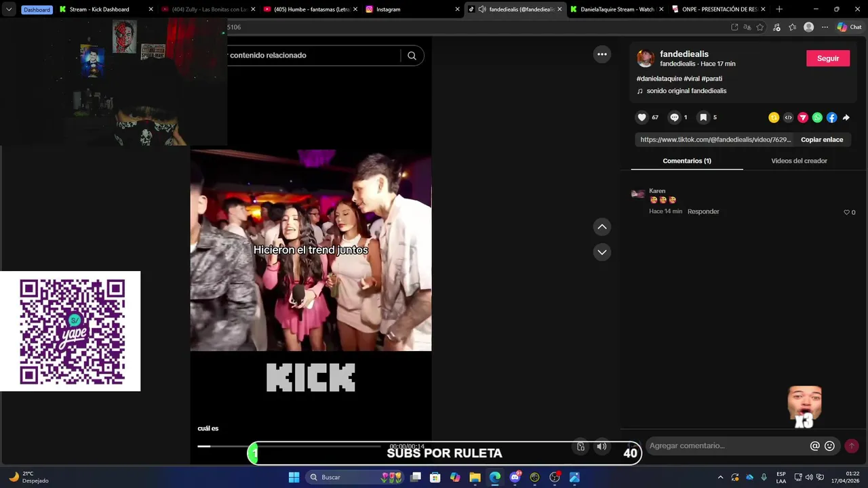This screenshot has width=868, height=488.
Task: Open File Explorer from taskbar
Action: pos(475,477)
